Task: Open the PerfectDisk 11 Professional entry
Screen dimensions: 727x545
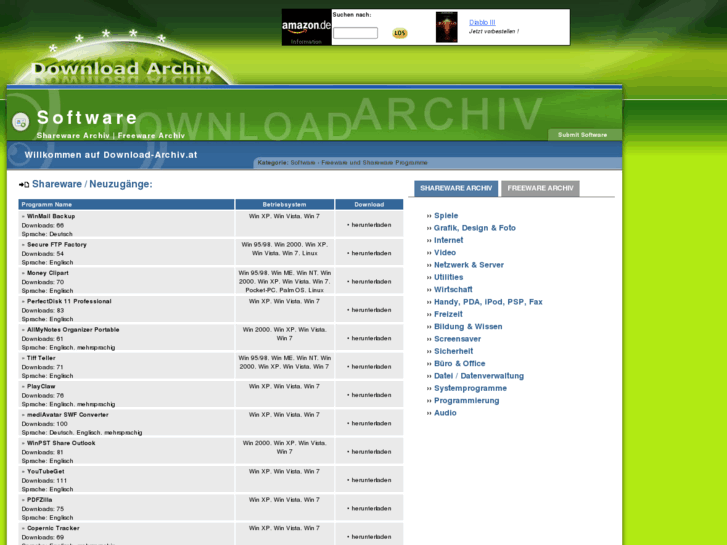Action: click(x=69, y=301)
